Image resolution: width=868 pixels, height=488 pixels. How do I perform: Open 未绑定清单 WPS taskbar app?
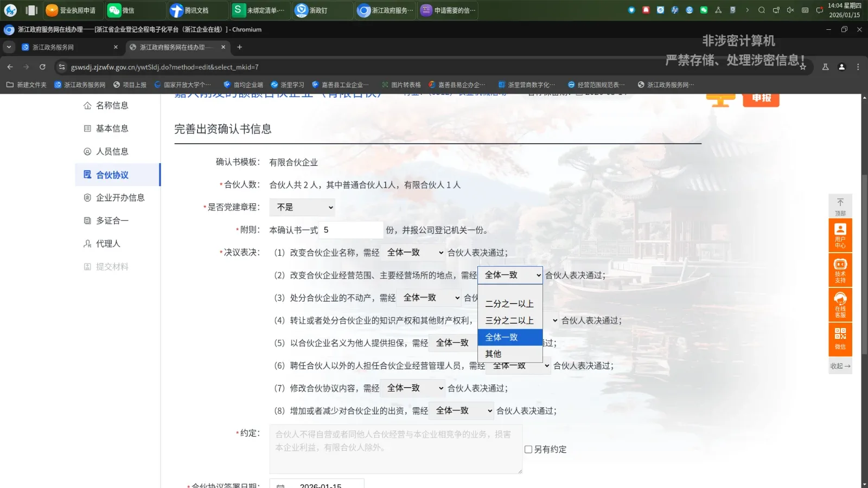click(260, 10)
